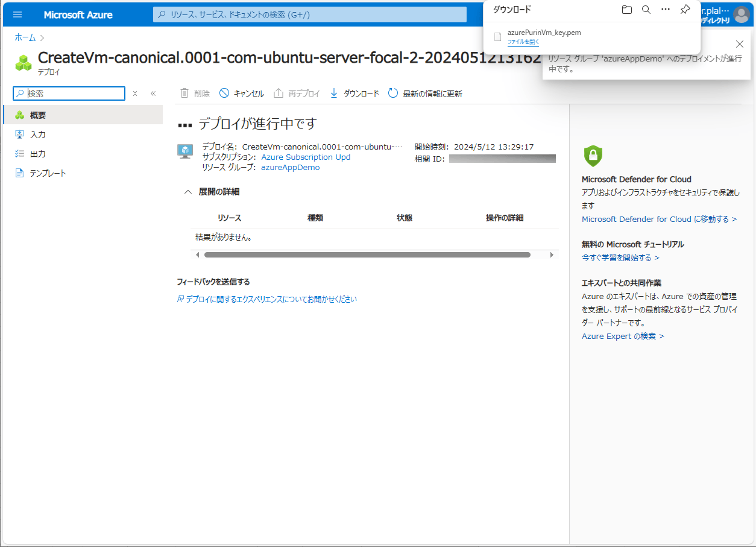Open the Azure portal hamburger menu
The height and width of the screenshot is (547, 756).
(17, 14)
